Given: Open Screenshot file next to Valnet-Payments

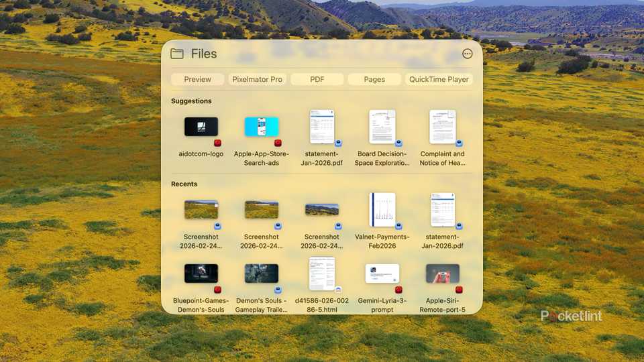Looking at the screenshot, I should tap(321, 210).
